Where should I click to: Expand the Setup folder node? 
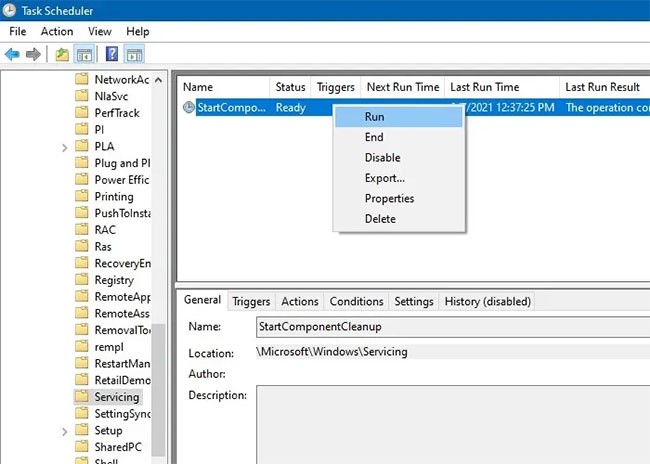pos(65,430)
